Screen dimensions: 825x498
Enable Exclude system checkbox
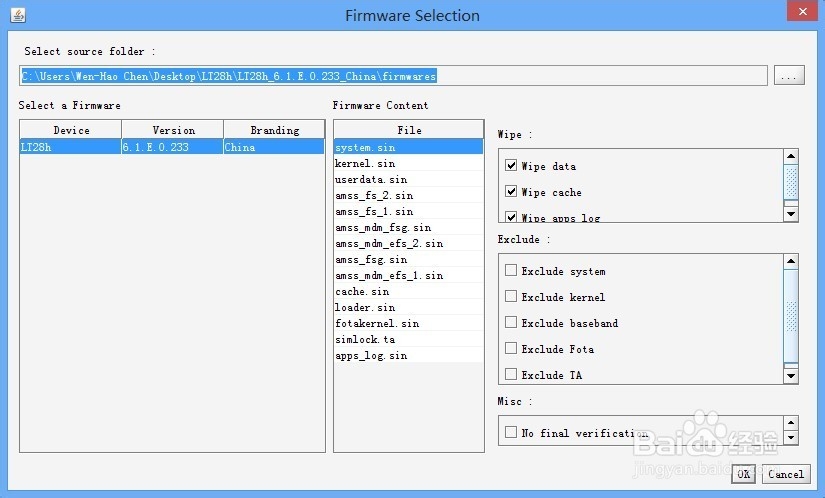pos(512,271)
